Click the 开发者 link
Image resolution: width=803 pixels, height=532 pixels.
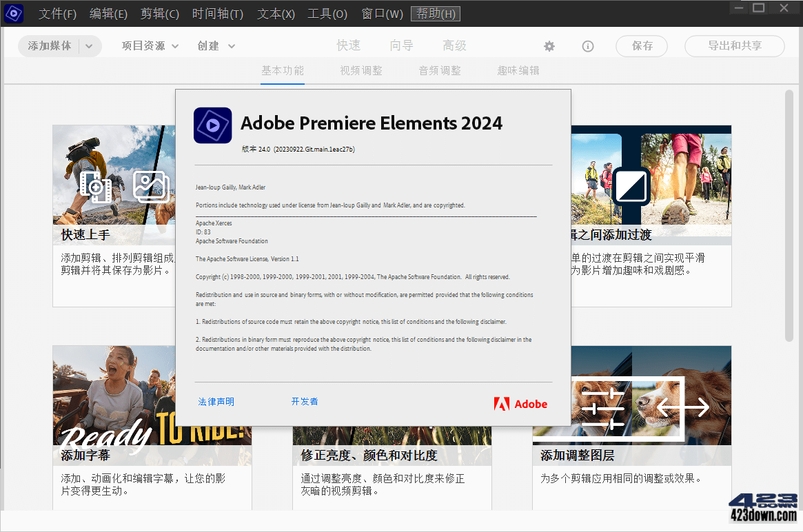305,401
